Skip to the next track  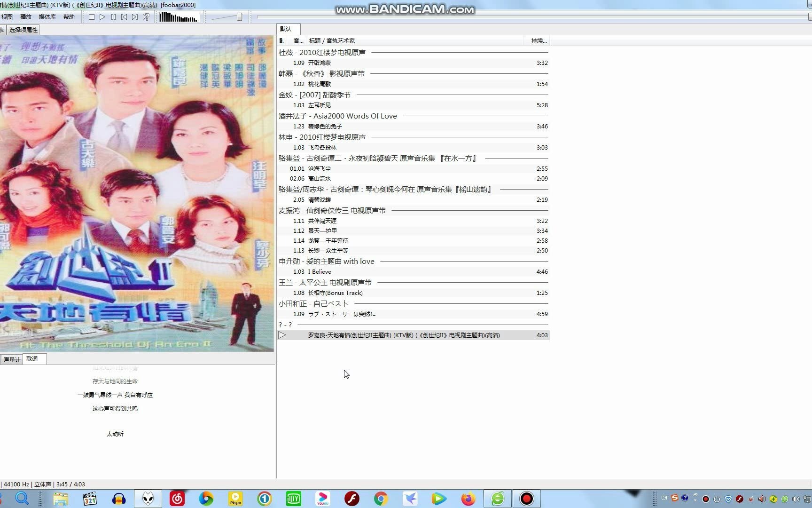tap(135, 17)
